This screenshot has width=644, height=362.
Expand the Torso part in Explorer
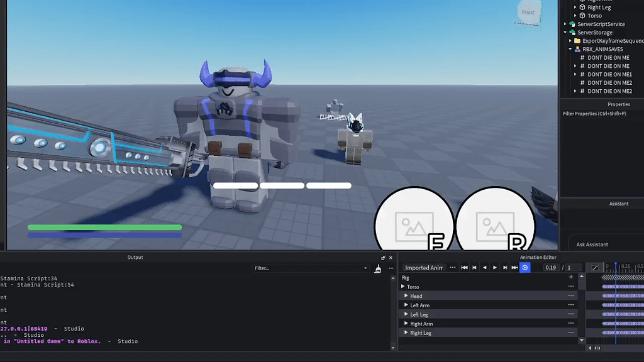[575, 16]
